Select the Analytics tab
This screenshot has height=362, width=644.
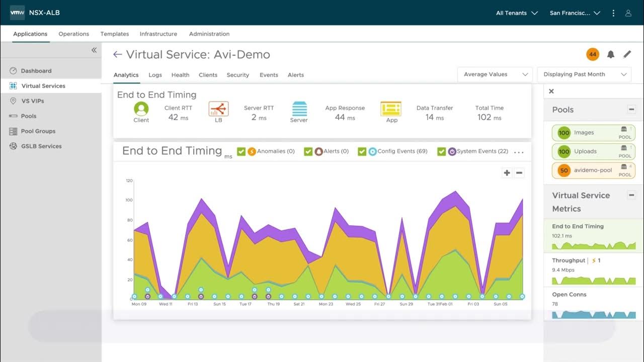pyautogui.click(x=126, y=75)
